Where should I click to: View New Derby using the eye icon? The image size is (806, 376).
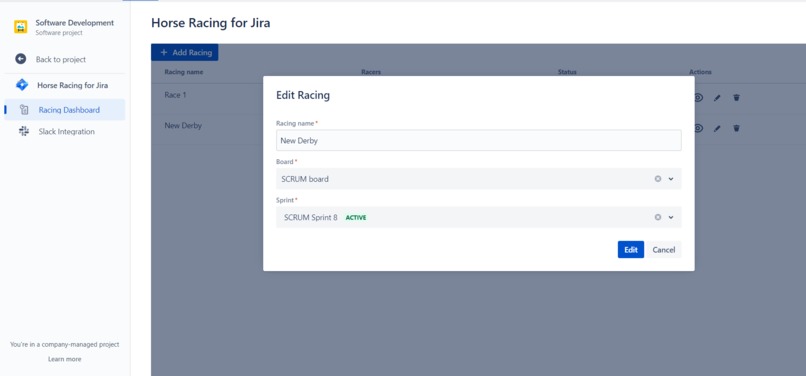tap(698, 128)
